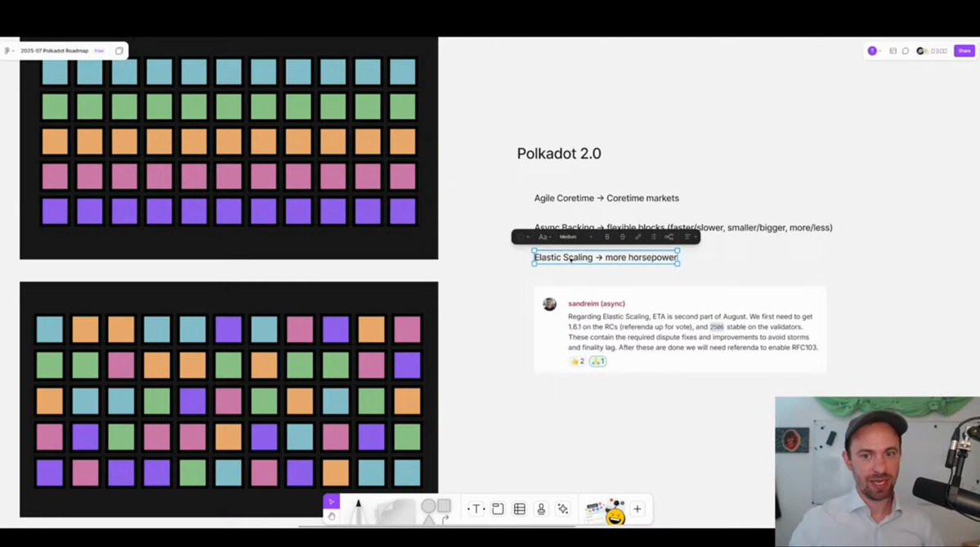The height and width of the screenshot is (547, 980).
Task: Open the pages panel icon beside Free
Action: pyautogui.click(x=119, y=51)
